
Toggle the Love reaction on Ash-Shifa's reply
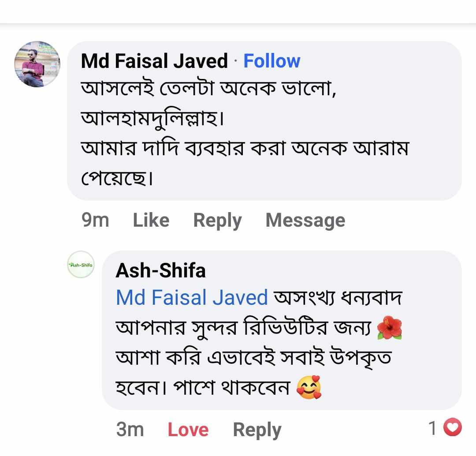188,430
